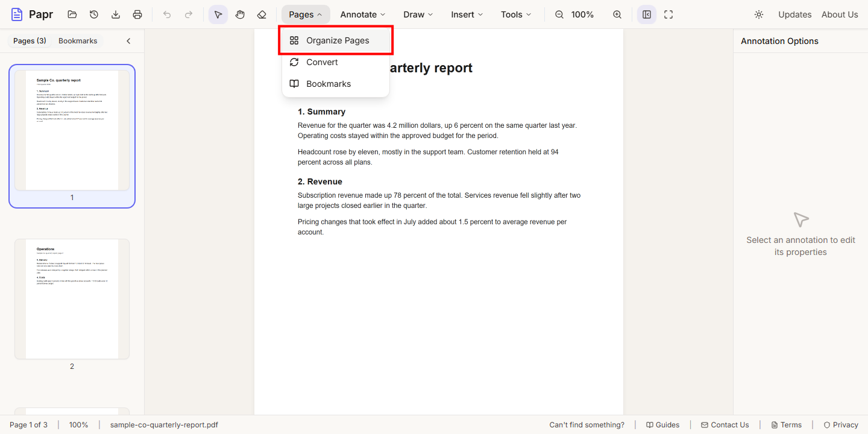
Task: Open the Contact Us link
Action: (x=725, y=425)
